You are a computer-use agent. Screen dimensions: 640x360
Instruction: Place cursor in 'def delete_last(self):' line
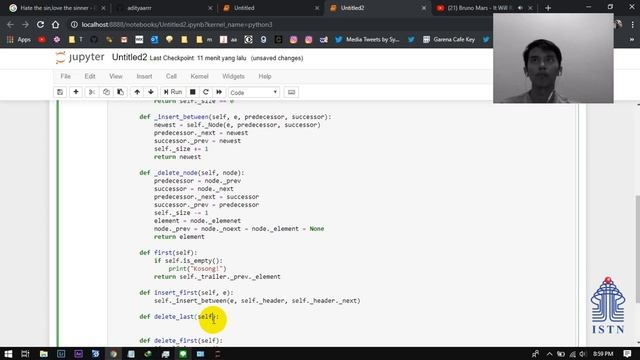pos(179,317)
